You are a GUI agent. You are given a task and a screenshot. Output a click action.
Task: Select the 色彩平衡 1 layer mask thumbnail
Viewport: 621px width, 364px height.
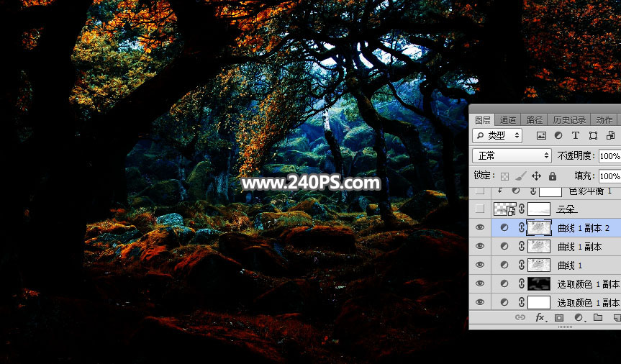pyautogui.click(x=550, y=191)
